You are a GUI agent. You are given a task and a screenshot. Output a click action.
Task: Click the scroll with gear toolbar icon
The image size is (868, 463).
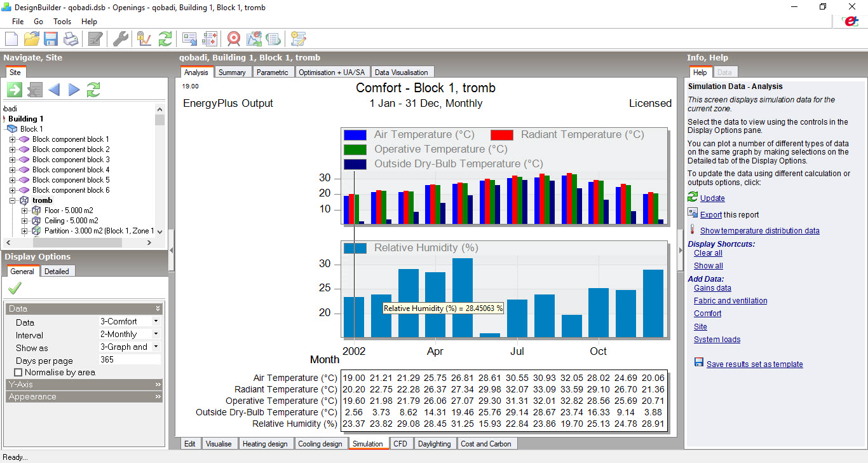click(x=298, y=39)
